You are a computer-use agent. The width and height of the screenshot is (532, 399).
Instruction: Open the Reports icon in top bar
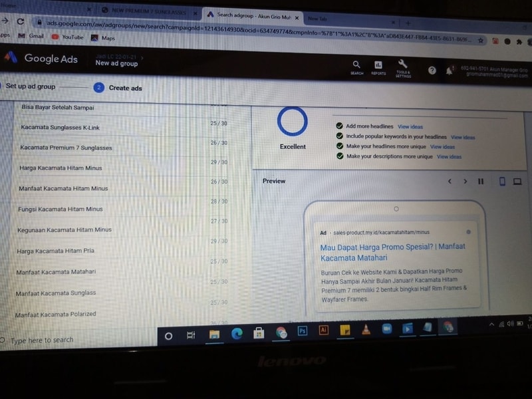pyautogui.click(x=378, y=66)
